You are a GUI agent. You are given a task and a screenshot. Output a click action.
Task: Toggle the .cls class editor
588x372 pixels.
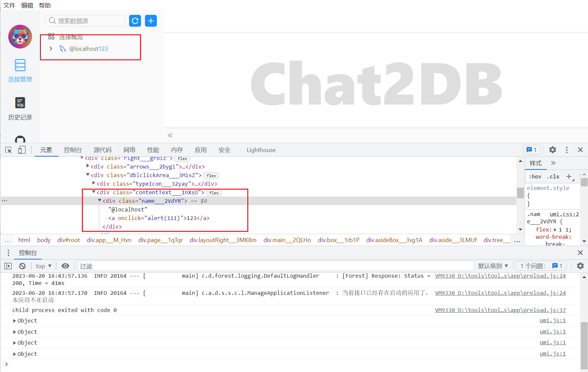[x=553, y=176]
